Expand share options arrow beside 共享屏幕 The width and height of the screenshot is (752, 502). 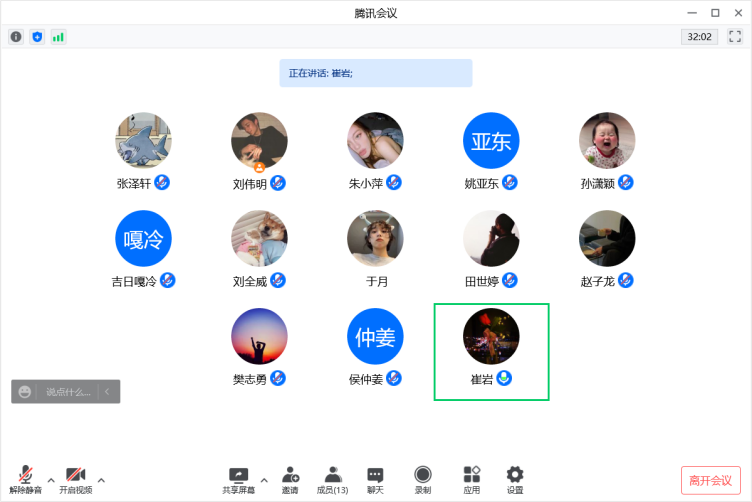pos(264,479)
